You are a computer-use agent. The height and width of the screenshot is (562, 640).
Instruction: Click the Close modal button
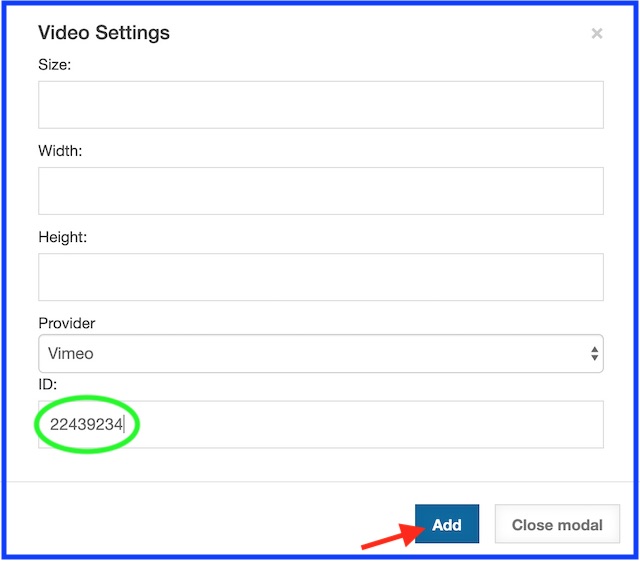click(557, 525)
